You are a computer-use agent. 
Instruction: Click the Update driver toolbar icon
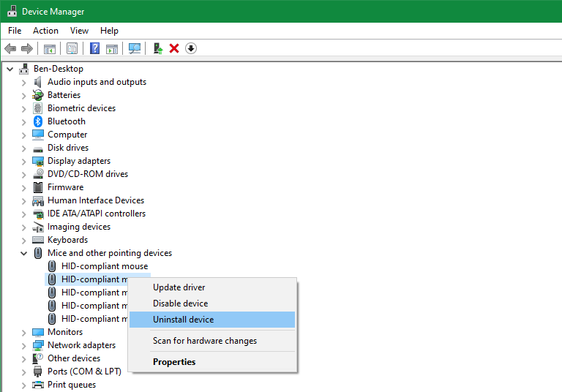(157, 48)
